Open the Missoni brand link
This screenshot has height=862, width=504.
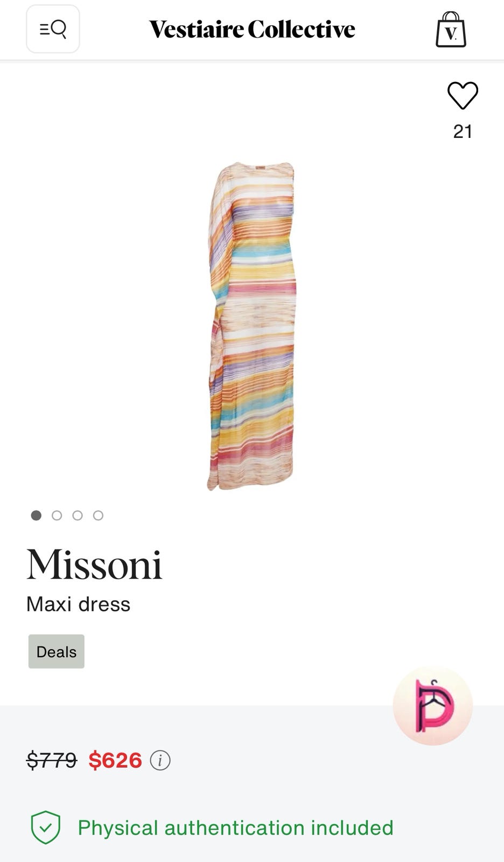(94, 565)
